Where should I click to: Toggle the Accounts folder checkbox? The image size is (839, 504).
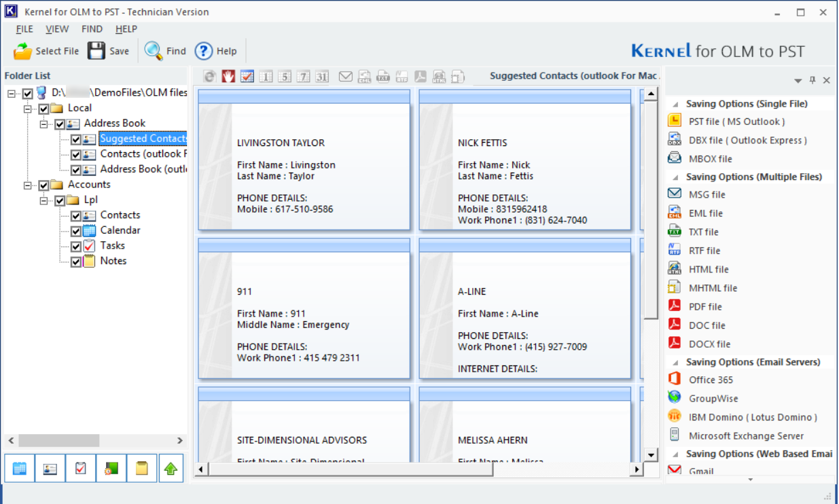coord(43,185)
